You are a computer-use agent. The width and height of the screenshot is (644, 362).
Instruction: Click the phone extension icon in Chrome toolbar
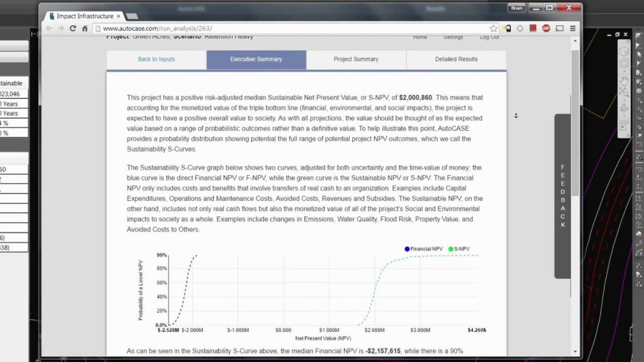(x=508, y=28)
